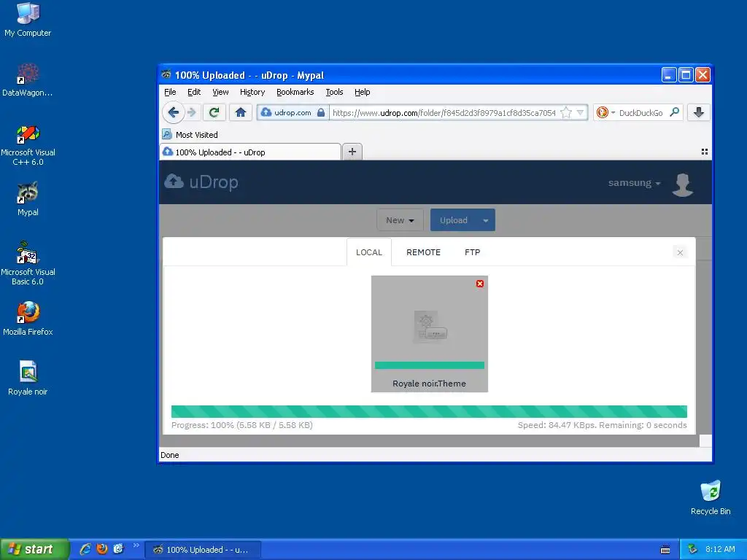This screenshot has width=747, height=560.
Task: Select the 100% Uploaded uDrop tab
Action: [250, 152]
